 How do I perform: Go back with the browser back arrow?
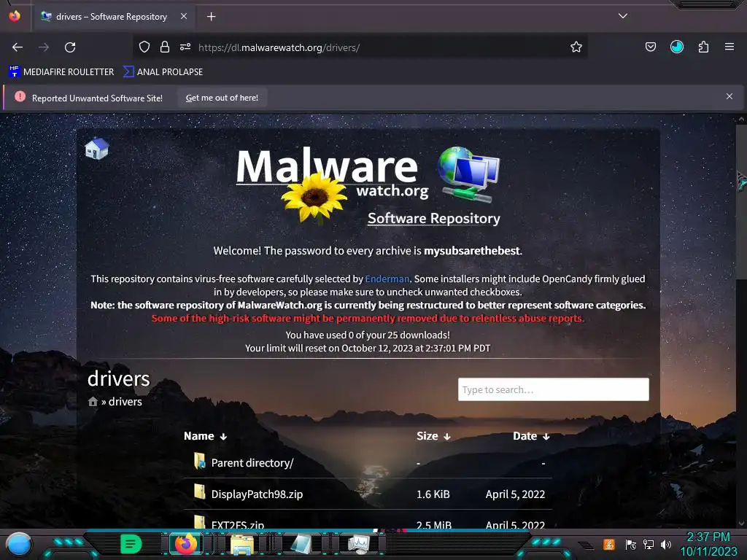click(x=18, y=47)
